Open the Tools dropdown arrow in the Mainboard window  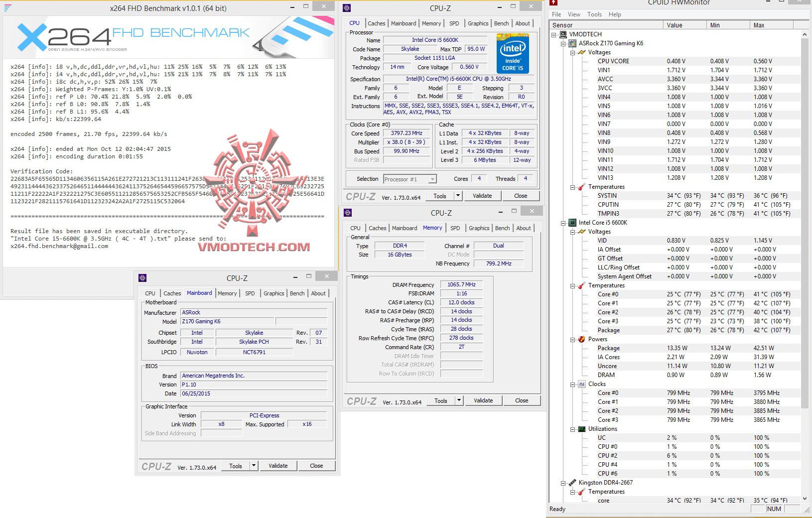254,466
